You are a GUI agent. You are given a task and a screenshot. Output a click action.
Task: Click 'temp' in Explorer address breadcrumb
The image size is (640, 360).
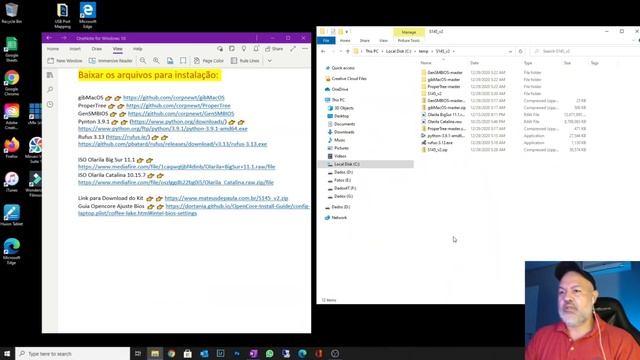click(x=423, y=51)
